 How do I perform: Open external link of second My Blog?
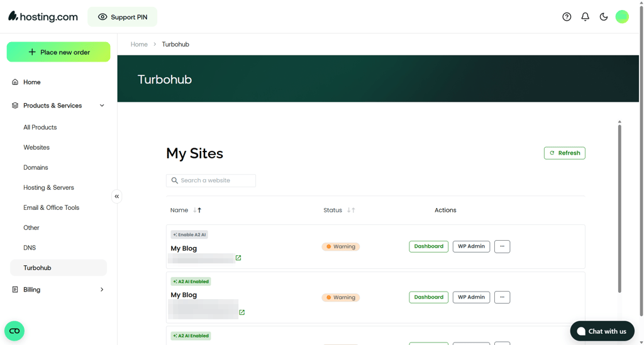tap(242, 312)
